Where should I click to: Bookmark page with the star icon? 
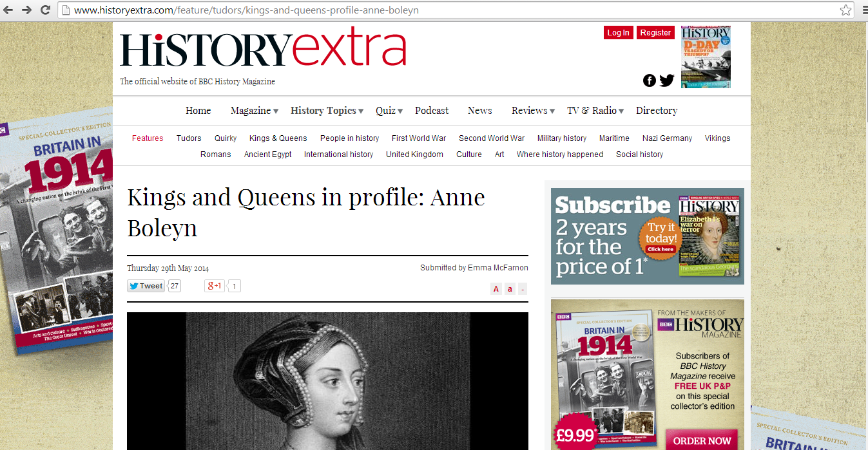[845, 10]
